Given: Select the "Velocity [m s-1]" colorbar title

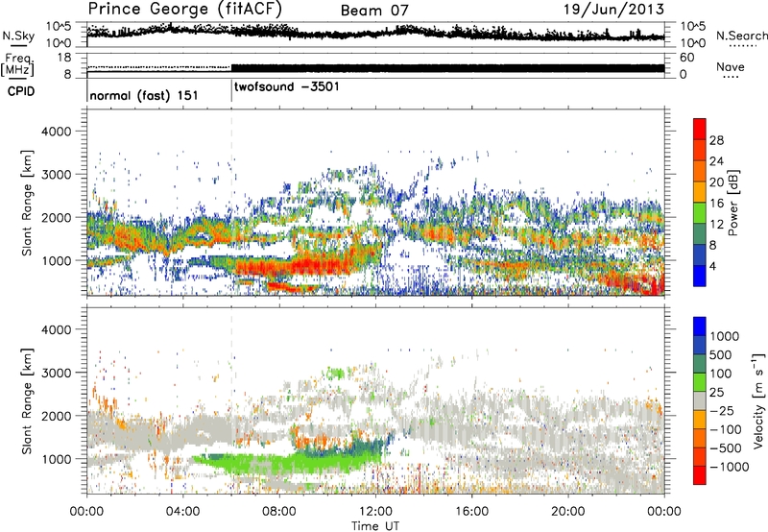Looking at the screenshot, I should click(x=758, y=400).
